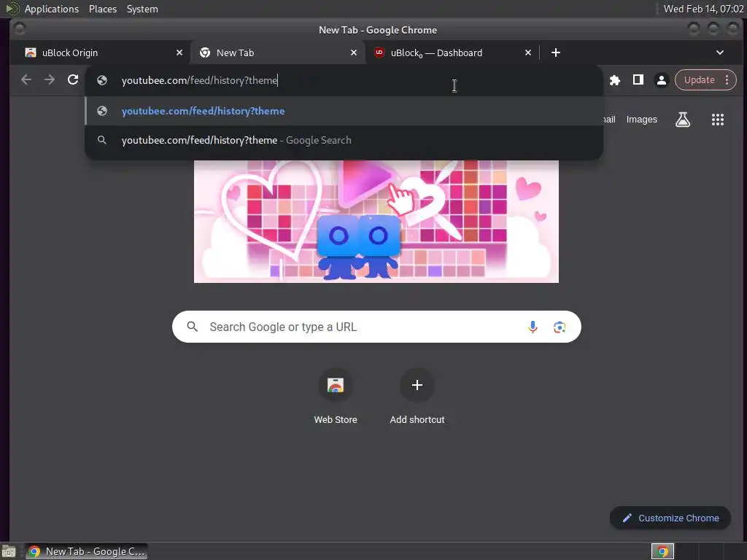Image resolution: width=747 pixels, height=560 pixels.
Task: Open the Search Labs flask icon
Action: point(683,120)
